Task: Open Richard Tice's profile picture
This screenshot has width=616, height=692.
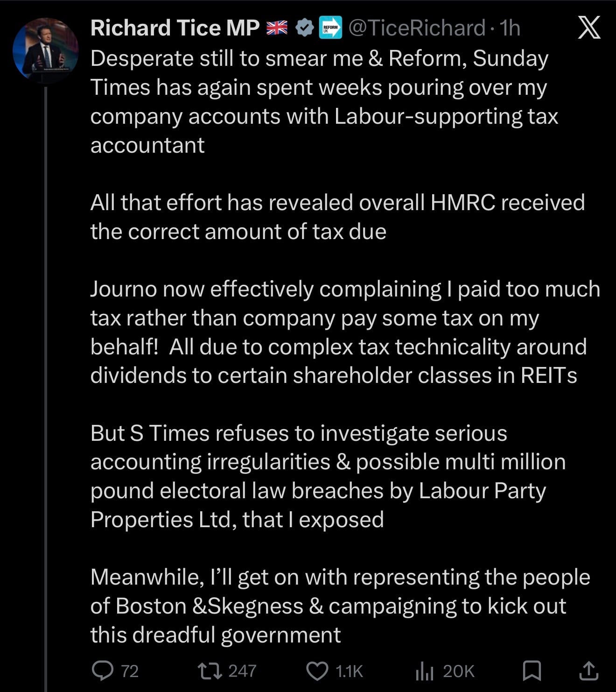Action: [45, 50]
